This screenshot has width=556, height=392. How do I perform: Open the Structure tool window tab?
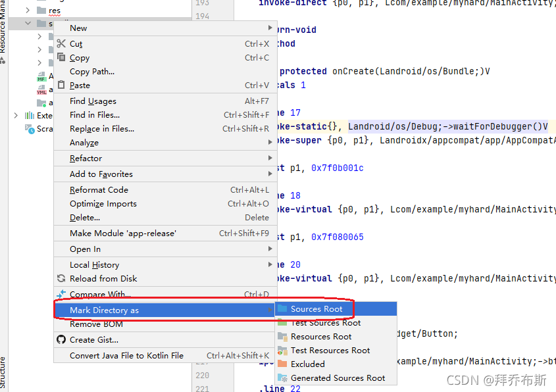3,372
